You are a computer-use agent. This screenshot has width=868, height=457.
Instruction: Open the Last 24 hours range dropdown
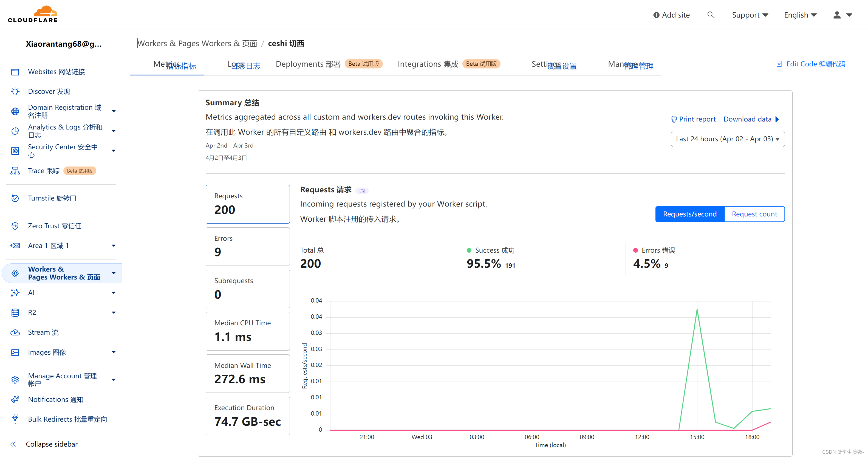point(728,139)
